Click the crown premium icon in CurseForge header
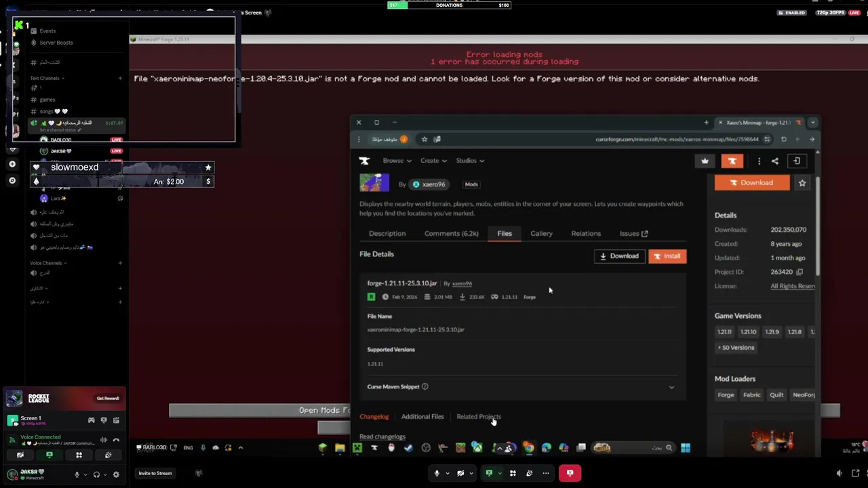The width and height of the screenshot is (868, 488). (705, 161)
